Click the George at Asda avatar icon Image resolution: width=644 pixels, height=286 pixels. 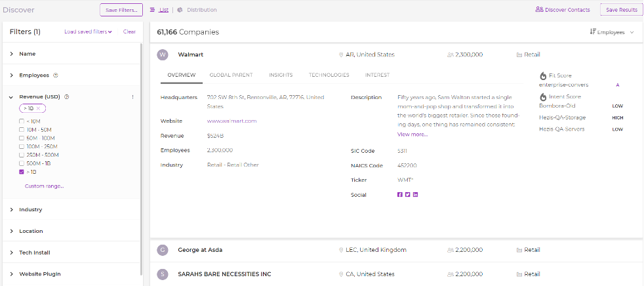tap(163, 250)
